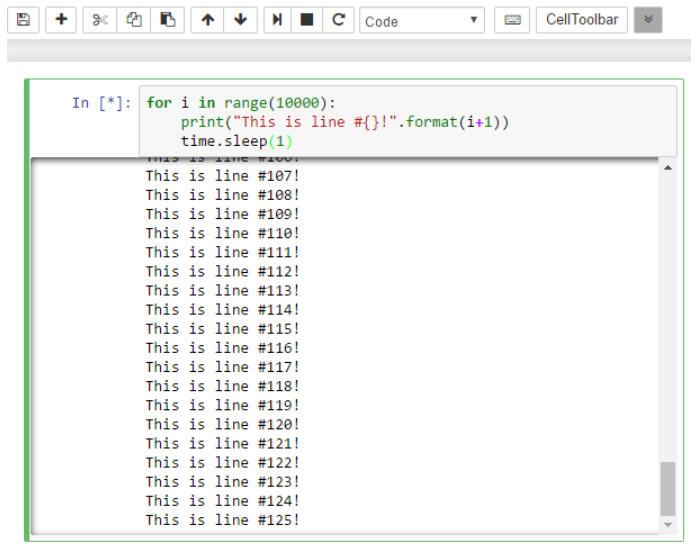This screenshot has width=696, height=553.
Task: Copy the selected cell
Action: [134, 20]
